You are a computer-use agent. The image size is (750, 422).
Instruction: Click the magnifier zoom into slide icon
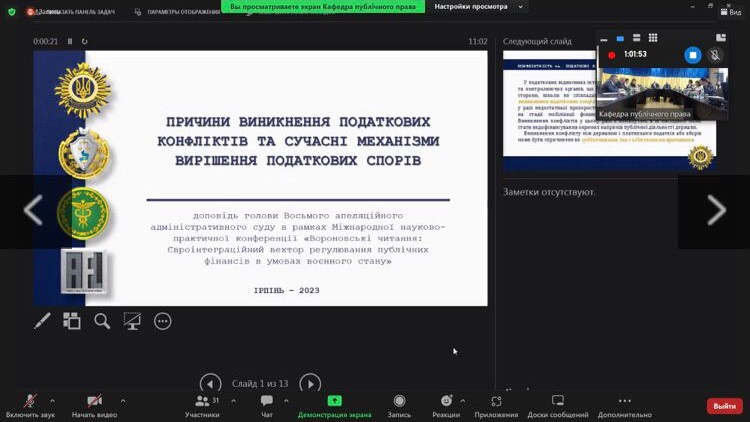pos(102,321)
